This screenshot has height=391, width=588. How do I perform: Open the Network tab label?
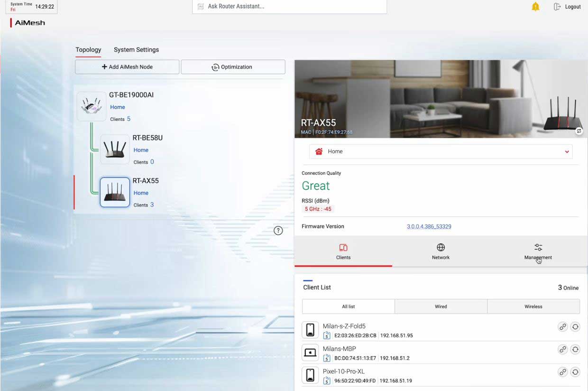(441, 258)
